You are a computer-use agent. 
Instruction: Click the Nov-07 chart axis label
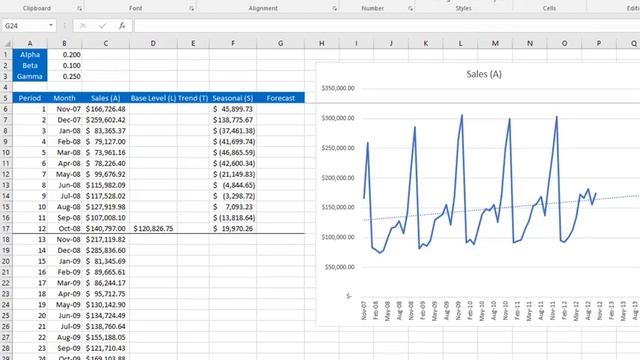[x=364, y=311]
